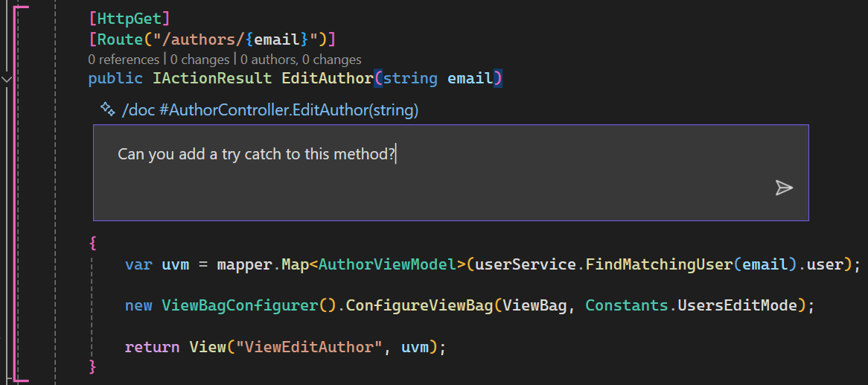Screen dimensions: 868x385
Task: Open the "0 authors, 0 changes" CodeLens indicator
Action: click(301, 60)
